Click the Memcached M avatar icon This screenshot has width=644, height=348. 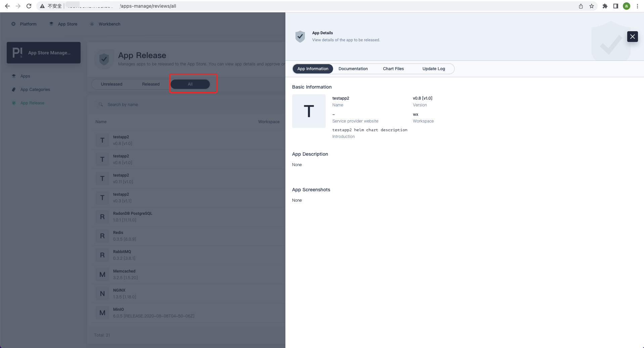(102, 275)
